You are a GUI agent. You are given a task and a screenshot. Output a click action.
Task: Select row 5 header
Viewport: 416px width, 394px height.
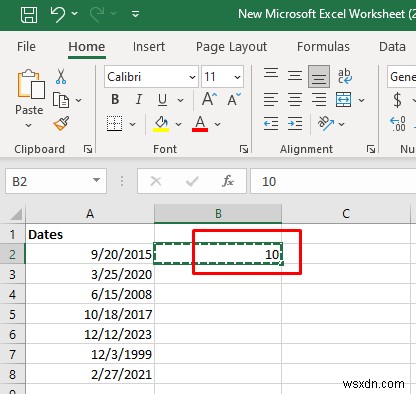(12, 314)
